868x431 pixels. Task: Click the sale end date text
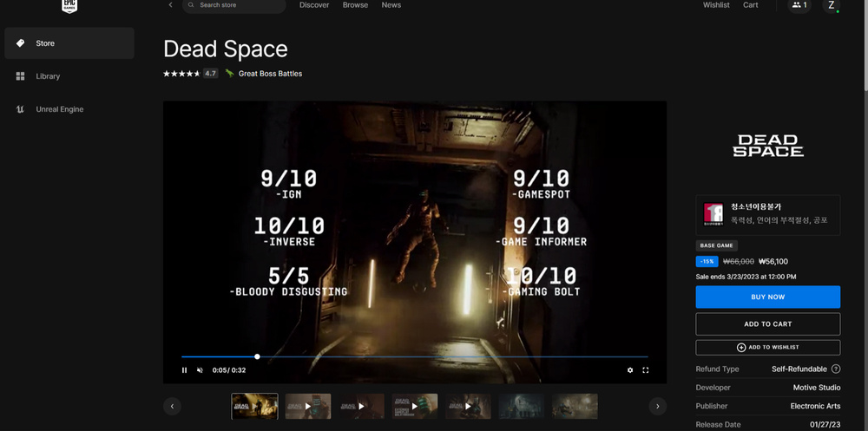tap(746, 277)
